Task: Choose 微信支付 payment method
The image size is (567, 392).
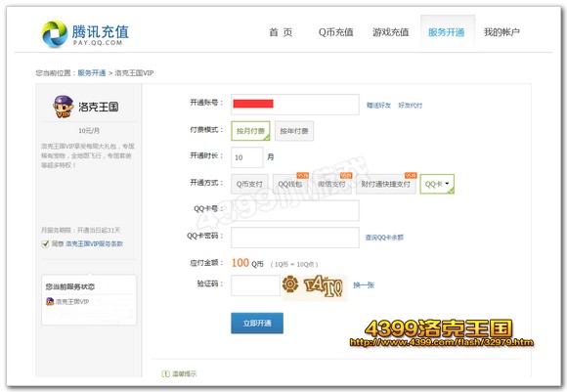Action: click(x=332, y=184)
